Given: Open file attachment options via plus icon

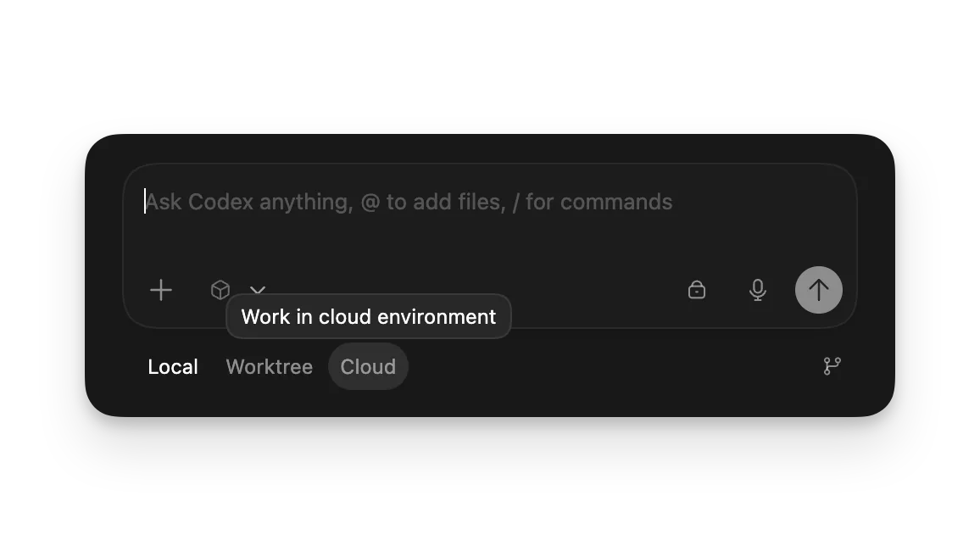Looking at the screenshot, I should (160, 290).
